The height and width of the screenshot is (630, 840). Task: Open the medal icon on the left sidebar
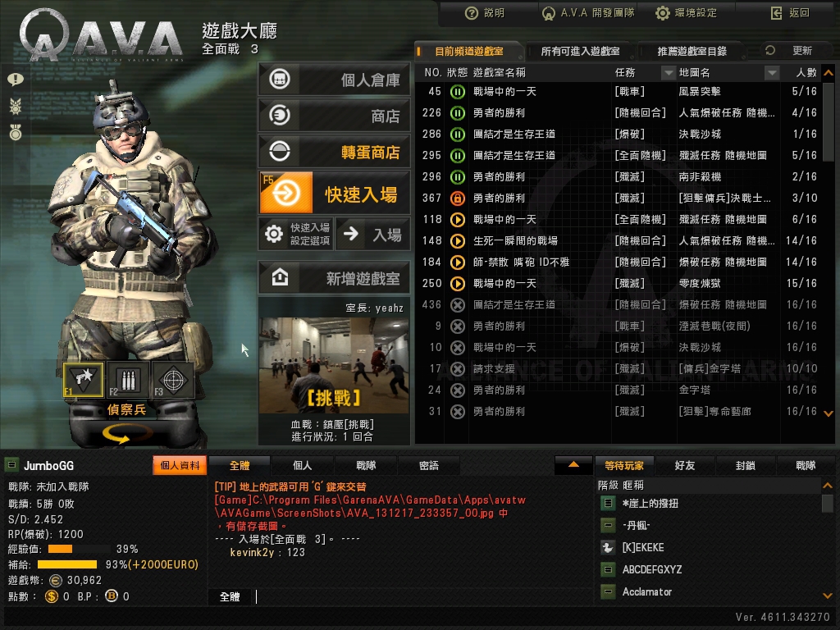pyautogui.click(x=16, y=132)
